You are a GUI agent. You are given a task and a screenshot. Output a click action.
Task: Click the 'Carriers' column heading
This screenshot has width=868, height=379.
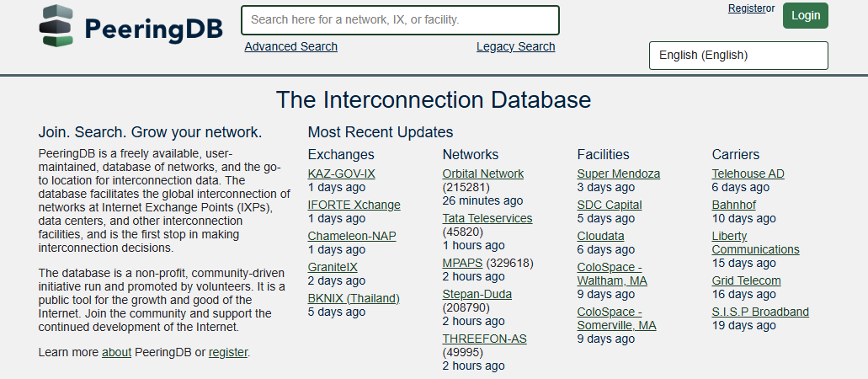736,154
